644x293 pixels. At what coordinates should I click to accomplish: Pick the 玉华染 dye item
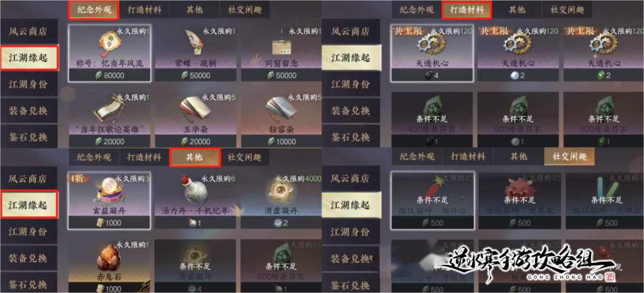click(195, 120)
